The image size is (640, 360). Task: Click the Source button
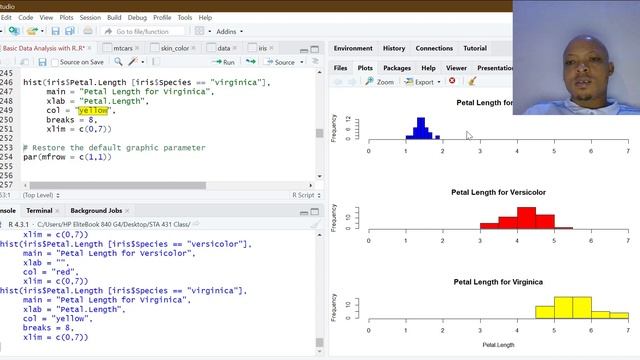[281, 62]
